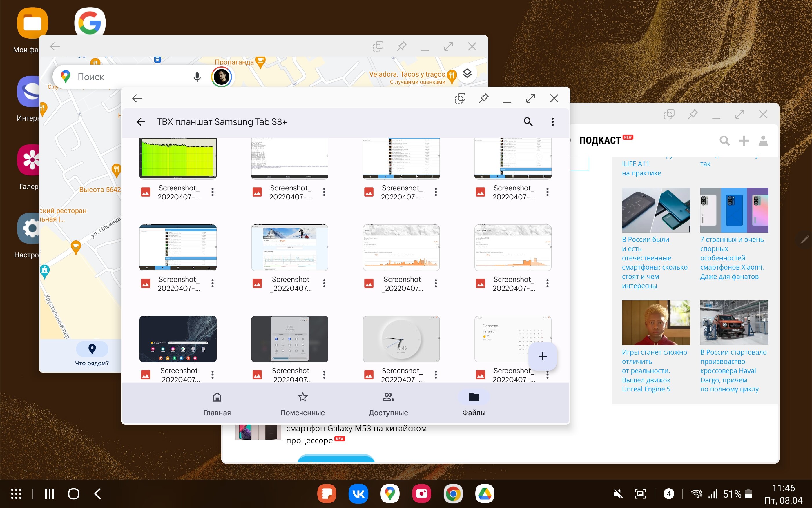Open the mountain benchmark screenshot thumbnail
The height and width of the screenshot is (508, 812).
tap(289, 248)
